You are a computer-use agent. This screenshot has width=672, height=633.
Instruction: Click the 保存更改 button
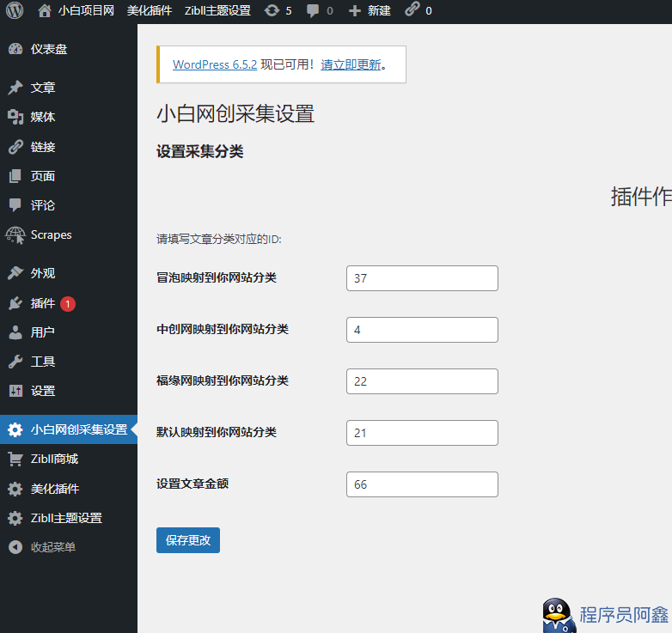(x=188, y=540)
